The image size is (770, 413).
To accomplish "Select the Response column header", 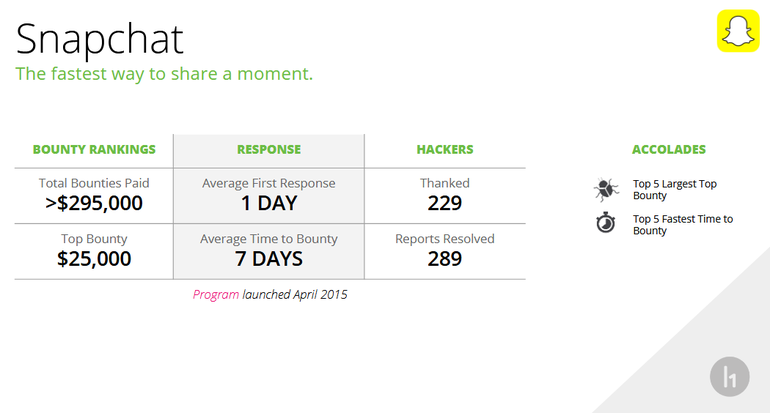I will pyautogui.click(x=269, y=149).
